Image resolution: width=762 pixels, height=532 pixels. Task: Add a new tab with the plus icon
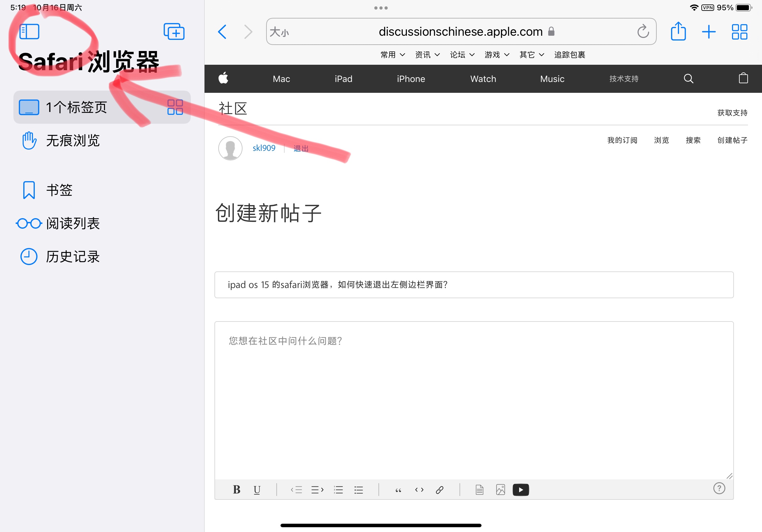pyautogui.click(x=709, y=32)
